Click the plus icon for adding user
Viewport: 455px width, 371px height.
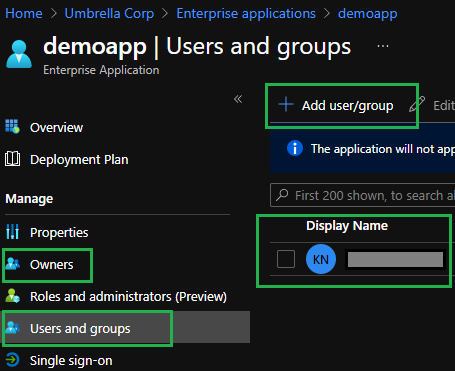(x=286, y=105)
